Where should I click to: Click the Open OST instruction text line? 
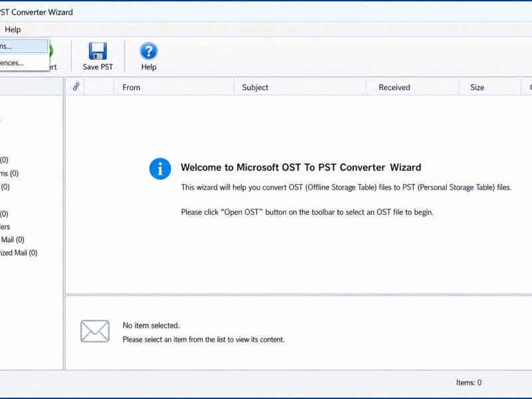click(x=307, y=212)
